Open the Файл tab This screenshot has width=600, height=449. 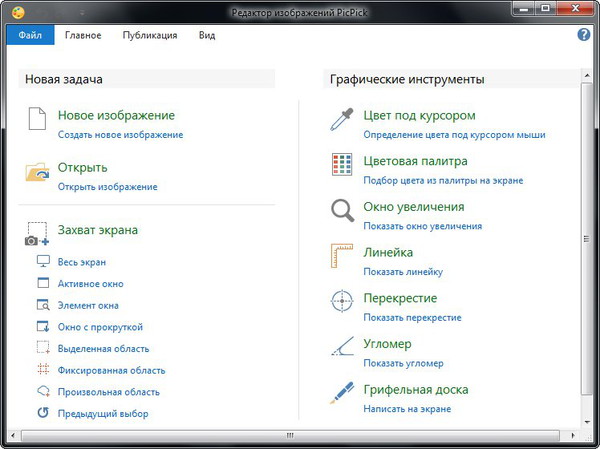[29, 35]
